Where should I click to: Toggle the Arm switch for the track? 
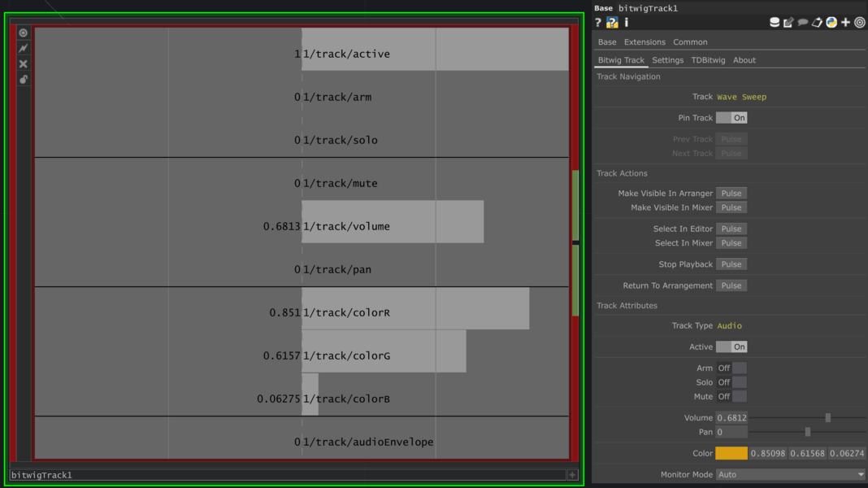tap(731, 368)
